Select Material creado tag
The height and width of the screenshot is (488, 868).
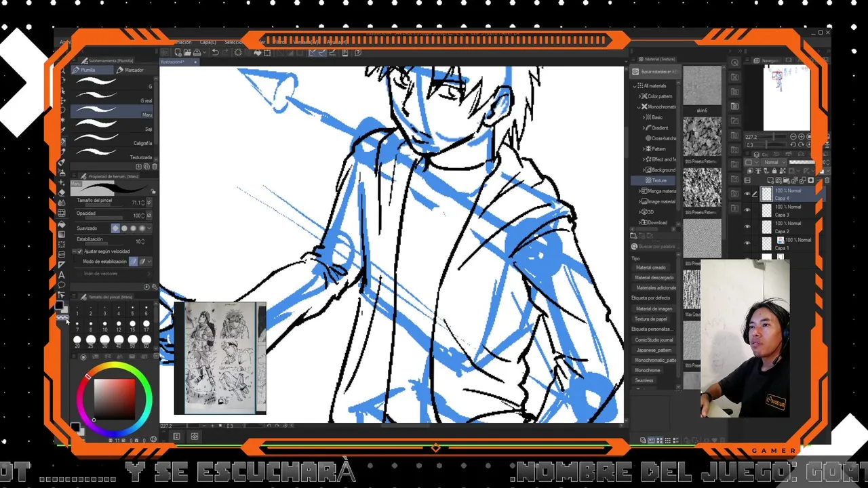tap(651, 267)
